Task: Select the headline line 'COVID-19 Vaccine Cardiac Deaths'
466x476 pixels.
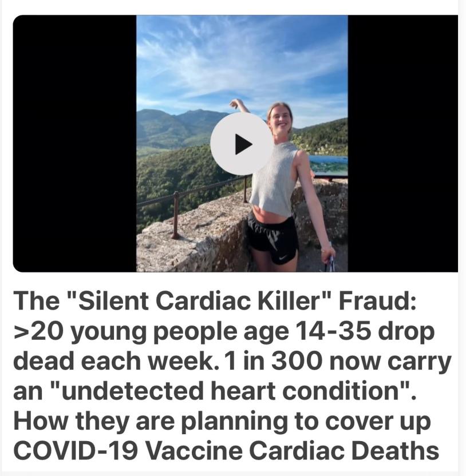Action: pyautogui.click(x=226, y=450)
